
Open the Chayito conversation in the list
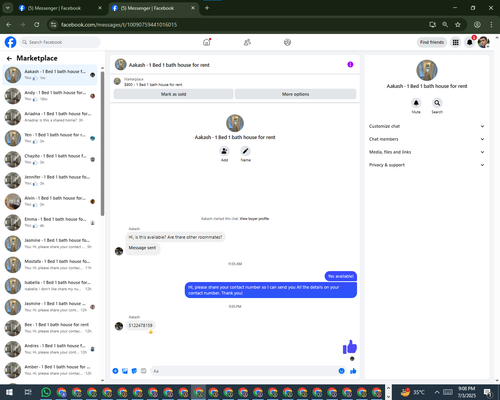click(x=50, y=159)
